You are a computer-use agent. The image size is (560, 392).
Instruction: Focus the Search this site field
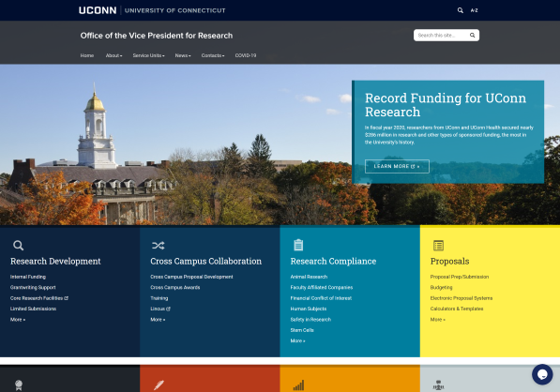click(x=441, y=36)
